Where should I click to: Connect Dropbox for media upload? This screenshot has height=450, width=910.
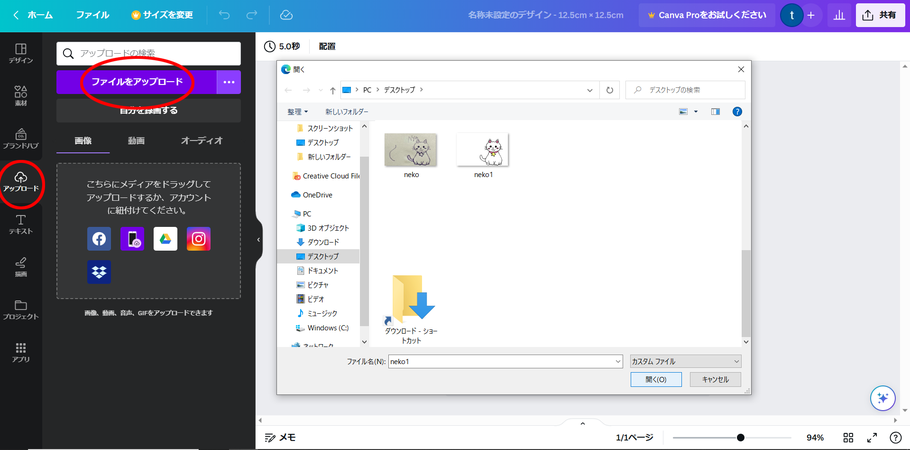pyautogui.click(x=99, y=272)
